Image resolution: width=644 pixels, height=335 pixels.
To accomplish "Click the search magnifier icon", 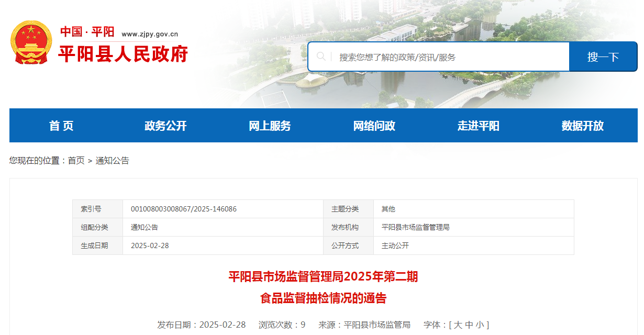I will [x=321, y=57].
